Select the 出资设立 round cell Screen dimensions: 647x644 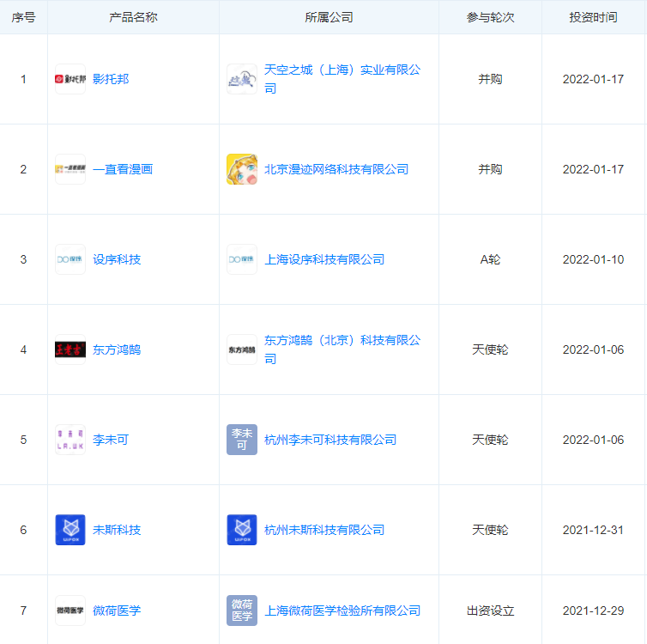(490, 611)
